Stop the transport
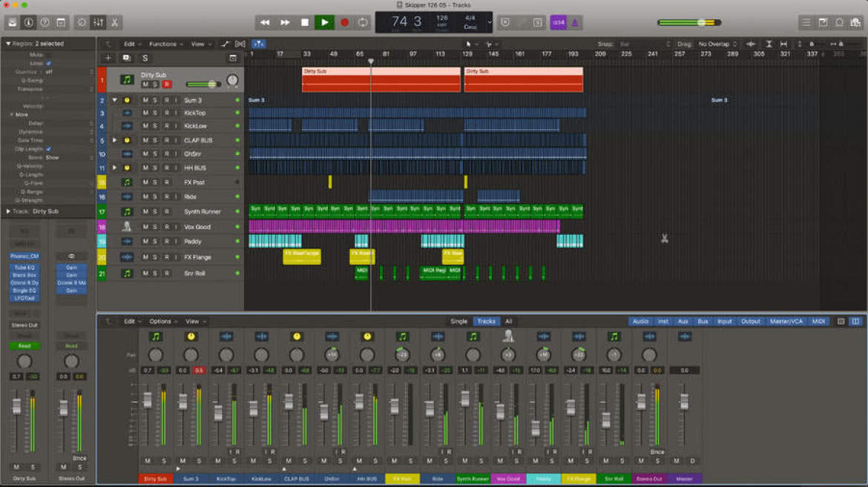Viewport: 868px width, 487px height. pyautogui.click(x=304, y=23)
